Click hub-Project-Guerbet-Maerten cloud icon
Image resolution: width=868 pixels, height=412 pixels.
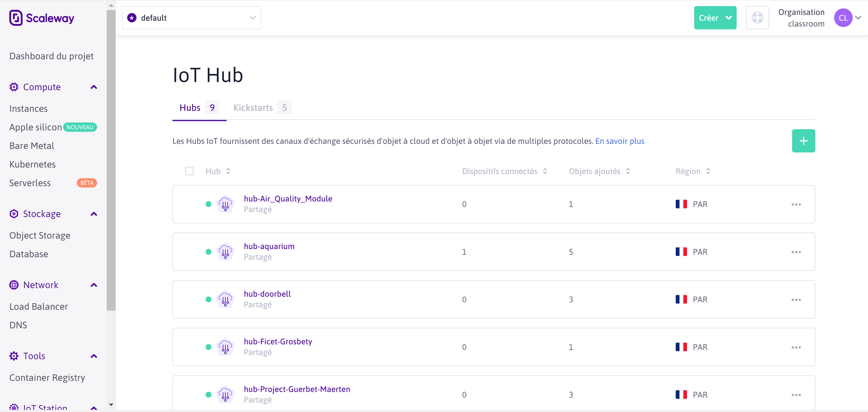tap(225, 395)
